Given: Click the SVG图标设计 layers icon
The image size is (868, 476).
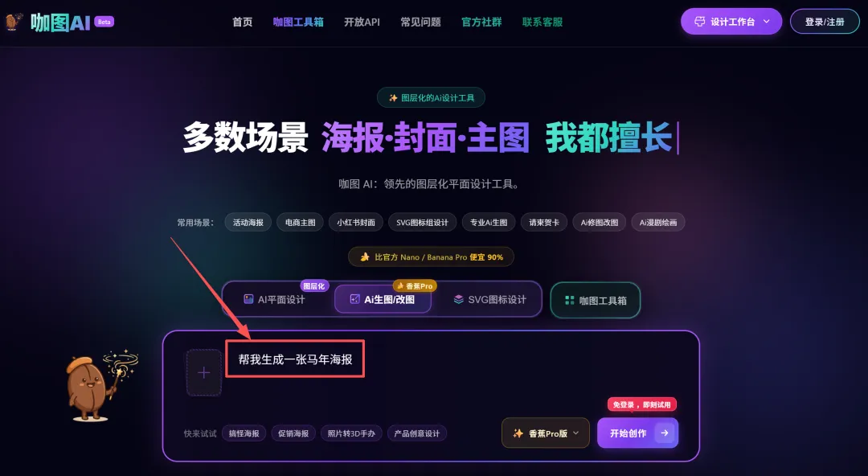Looking at the screenshot, I should (x=458, y=299).
